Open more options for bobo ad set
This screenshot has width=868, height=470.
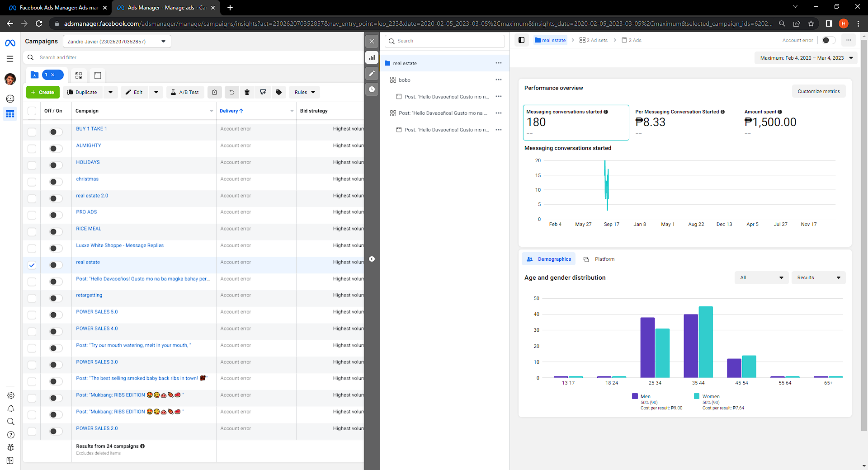[499, 80]
